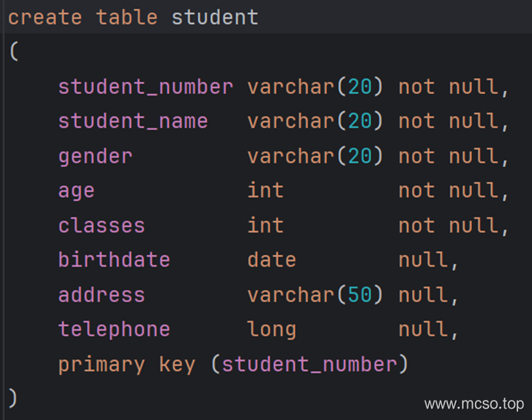This screenshot has height=420, width=532.
Task: Click the birthdate column name
Action: tap(114, 260)
